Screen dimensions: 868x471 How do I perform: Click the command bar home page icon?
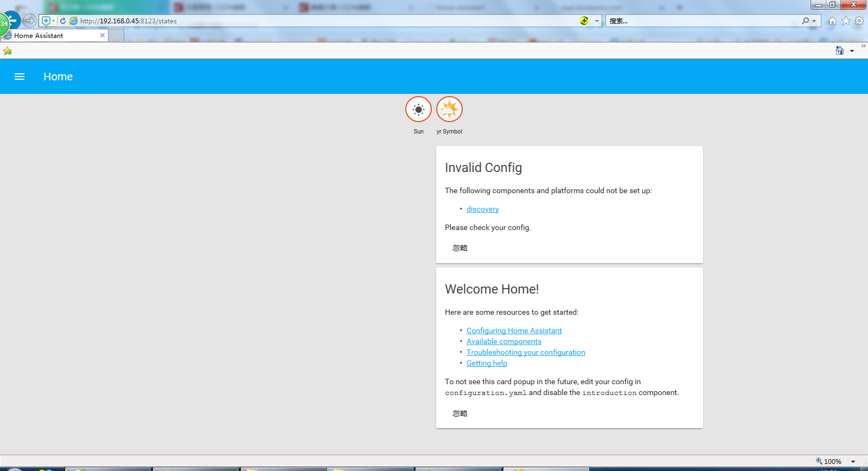point(840,50)
